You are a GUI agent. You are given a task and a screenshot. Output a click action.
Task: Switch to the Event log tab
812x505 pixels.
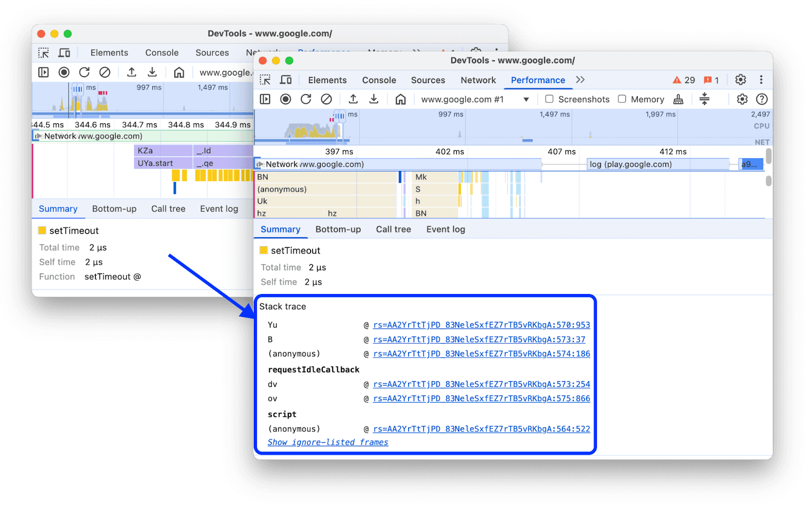click(x=445, y=229)
